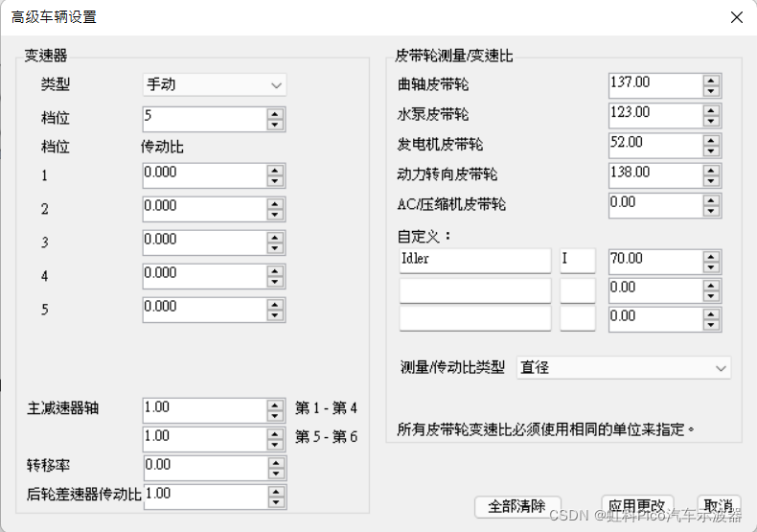The width and height of the screenshot is (757, 532).
Task: Increase 主减速器轴 第1-第4 value
Action: click(x=275, y=406)
